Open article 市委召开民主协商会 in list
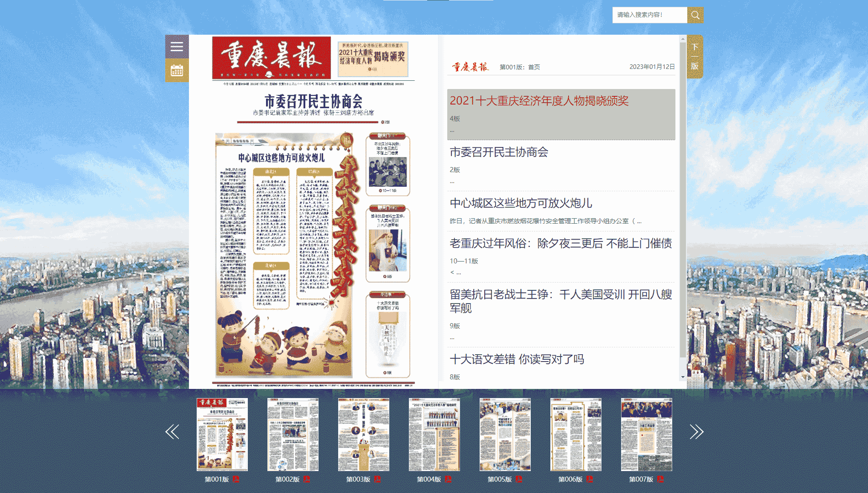Viewport: 868px width, 493px height. 499,152
